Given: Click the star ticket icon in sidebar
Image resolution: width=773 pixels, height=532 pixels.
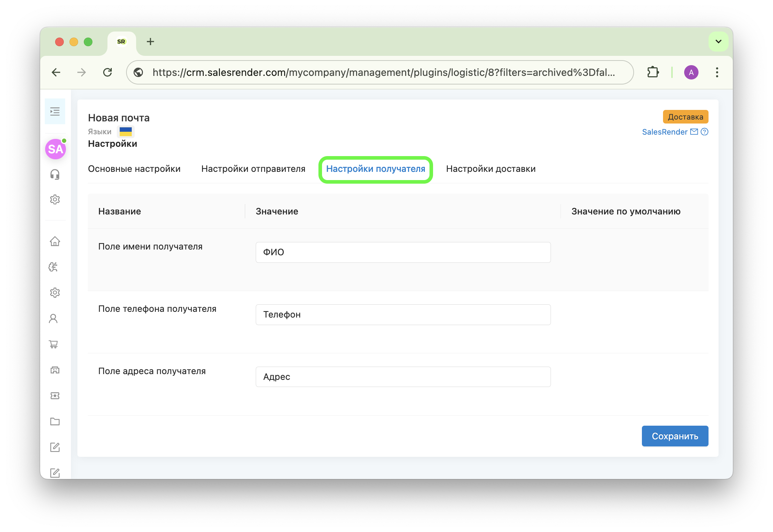Looking at the screenshot, I should tap(55, 396).
